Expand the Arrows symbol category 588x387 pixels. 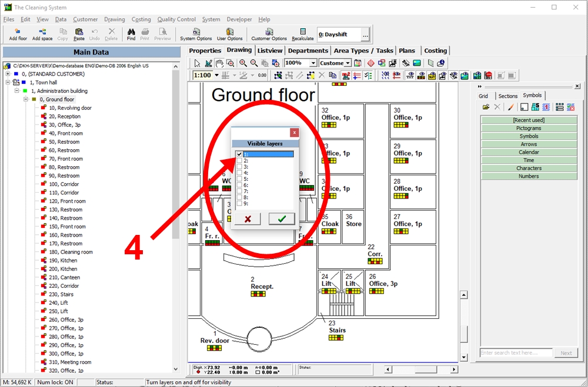tap(529, 144)
